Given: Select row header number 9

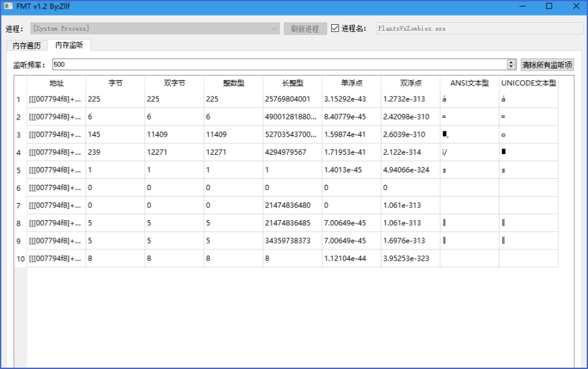Looking at the screenshot, I should pyautogui.click(x=20, y=241).
